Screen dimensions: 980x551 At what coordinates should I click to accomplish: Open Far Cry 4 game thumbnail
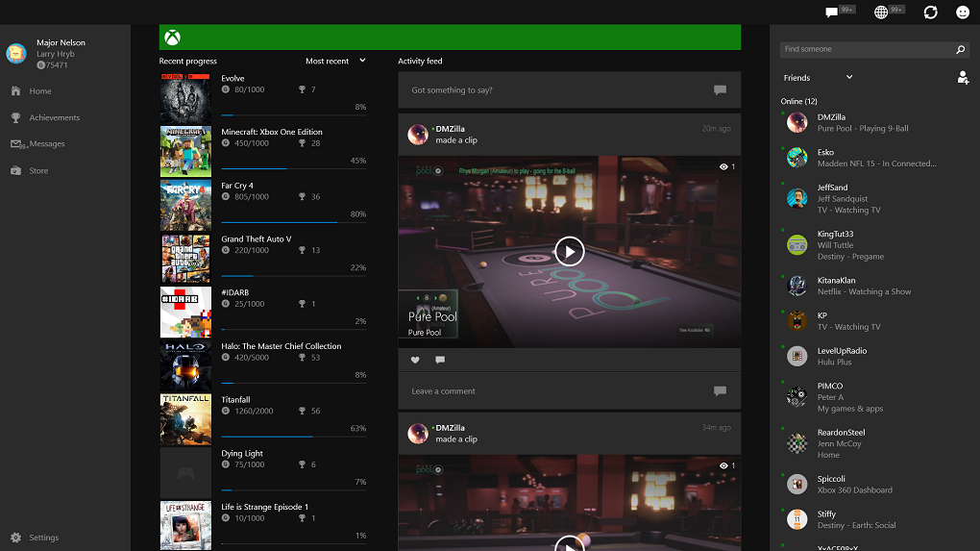click(185, 204)
